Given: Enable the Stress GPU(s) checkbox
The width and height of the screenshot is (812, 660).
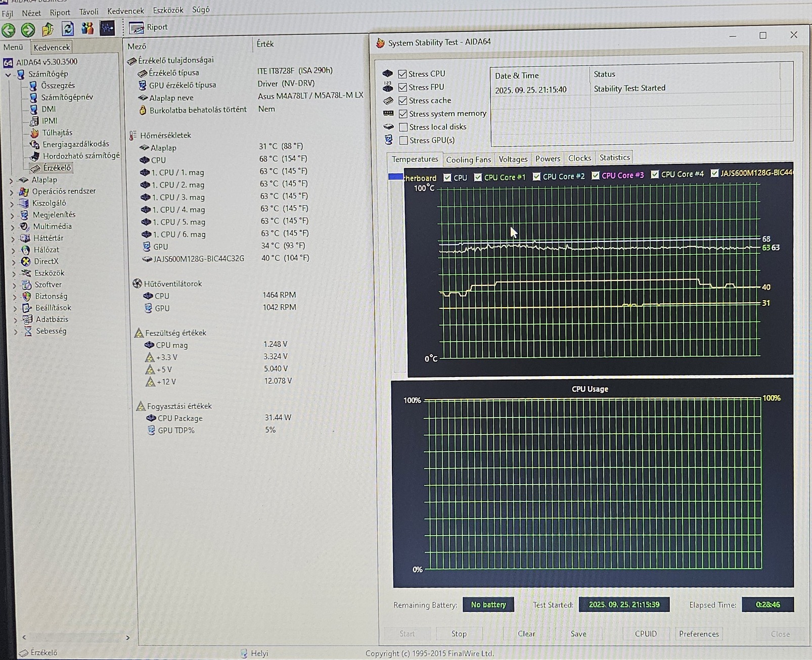Looking at the screenshot, I should click(403, 140).
